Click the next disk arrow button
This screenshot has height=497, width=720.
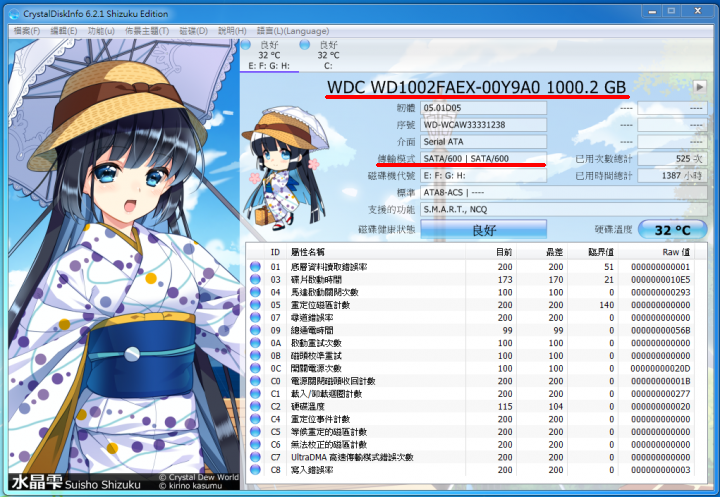click(699, 86)
